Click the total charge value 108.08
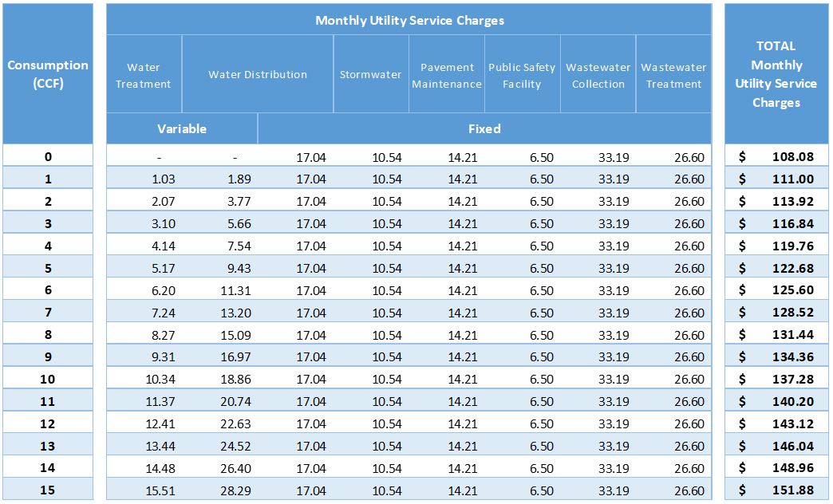Screen dimensions: 833x504 792,157
